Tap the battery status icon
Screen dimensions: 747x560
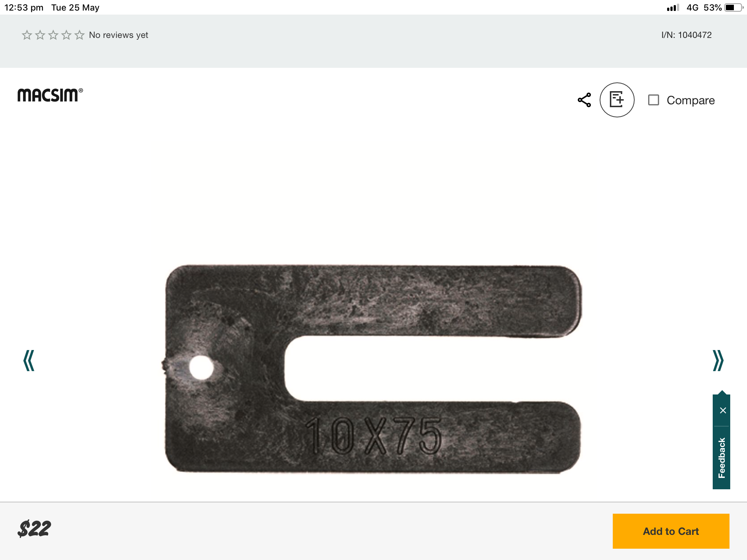[x=734, y=8]
